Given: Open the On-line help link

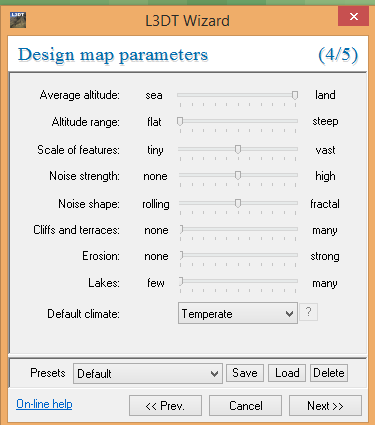Looking at the screenshot, I should point(44,404).
